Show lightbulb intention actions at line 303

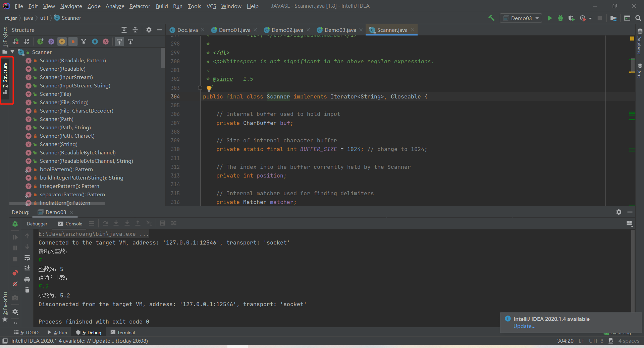click(x=209, y=88)
